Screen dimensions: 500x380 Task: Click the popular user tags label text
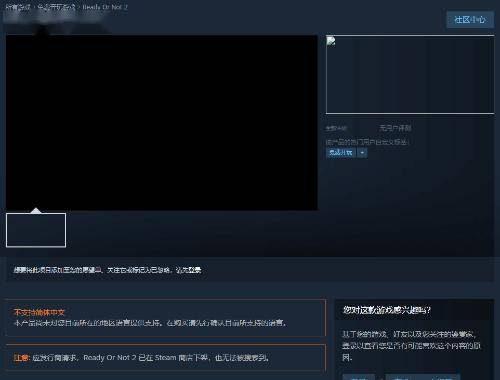367,142
